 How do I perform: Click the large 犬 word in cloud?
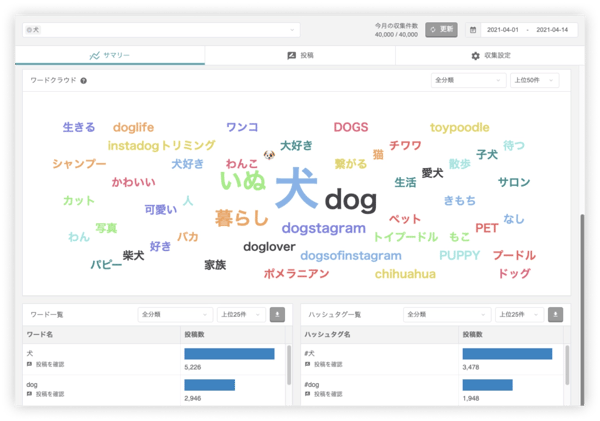coord(297,188)
